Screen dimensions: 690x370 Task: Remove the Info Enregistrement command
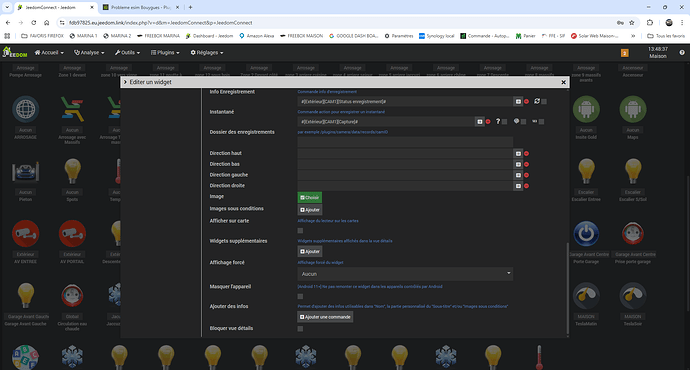526,102
